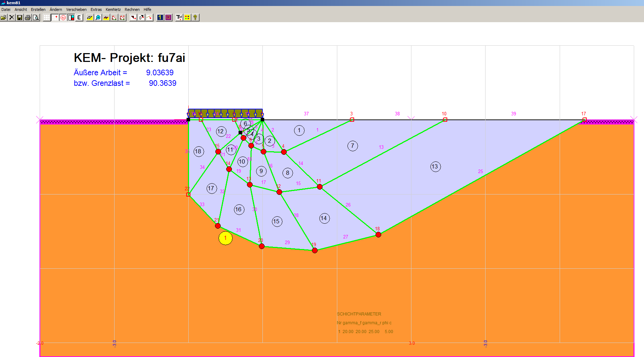Click the yellow parallelogram layer icon
The height and width of the screenshot is (357, 644).
click(90, 17)
